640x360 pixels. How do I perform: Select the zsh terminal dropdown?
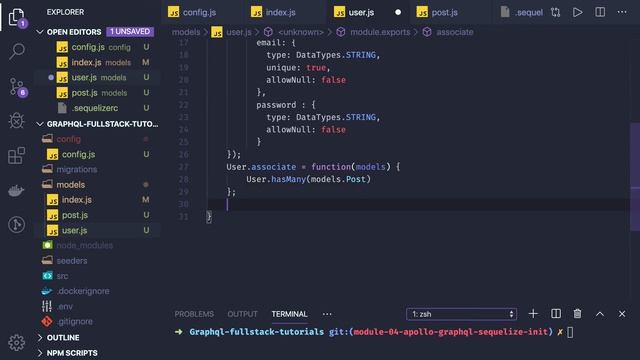pos(462,314)
